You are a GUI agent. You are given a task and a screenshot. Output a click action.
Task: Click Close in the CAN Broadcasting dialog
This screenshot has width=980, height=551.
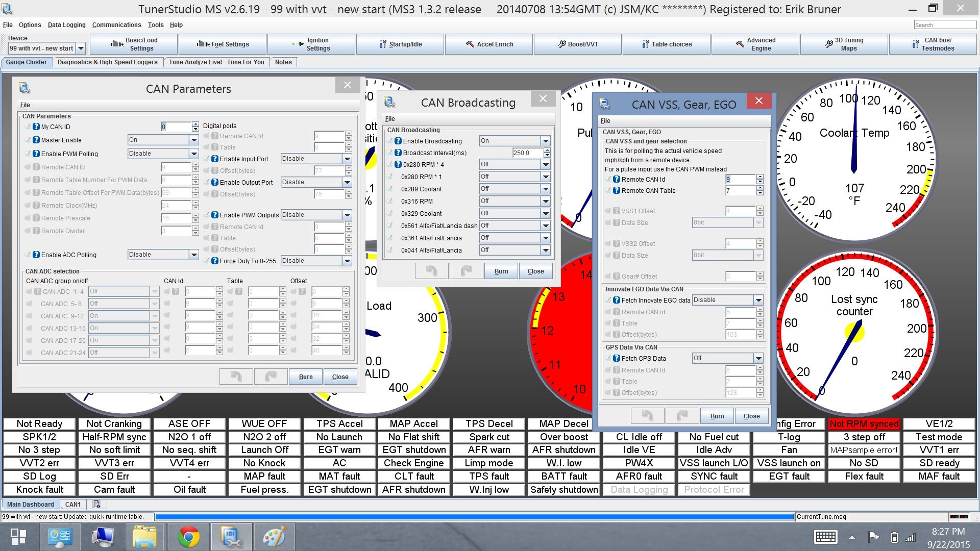[x=535, y=271]
